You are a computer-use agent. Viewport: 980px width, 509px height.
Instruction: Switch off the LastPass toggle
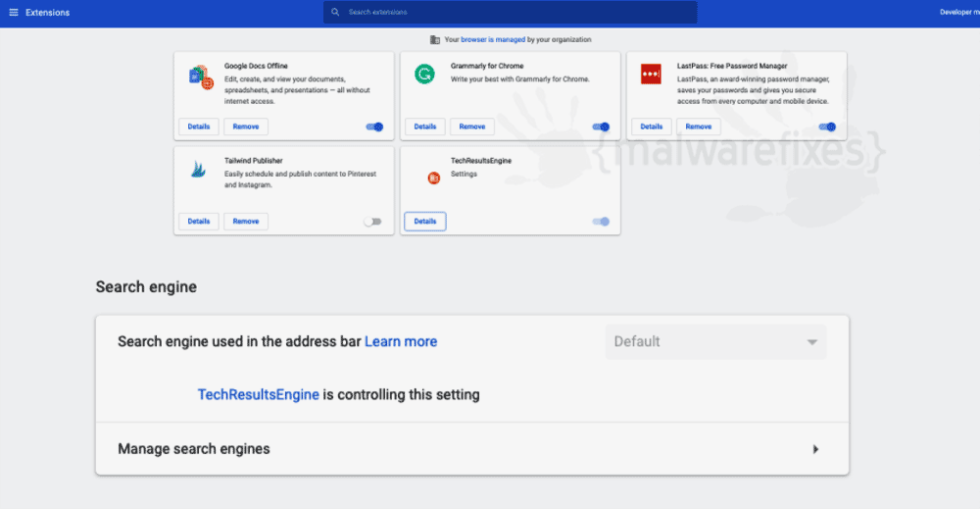(827, 127)
